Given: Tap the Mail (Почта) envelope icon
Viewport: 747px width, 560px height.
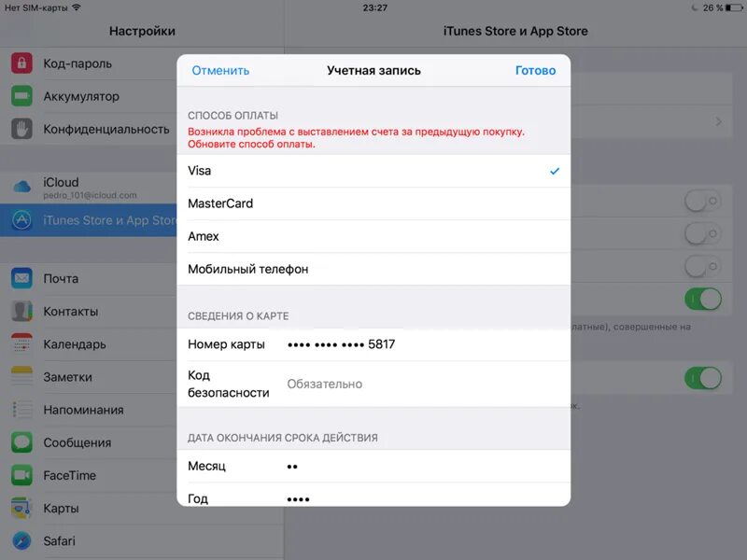Looking at the screenshot, I should 21,278.
